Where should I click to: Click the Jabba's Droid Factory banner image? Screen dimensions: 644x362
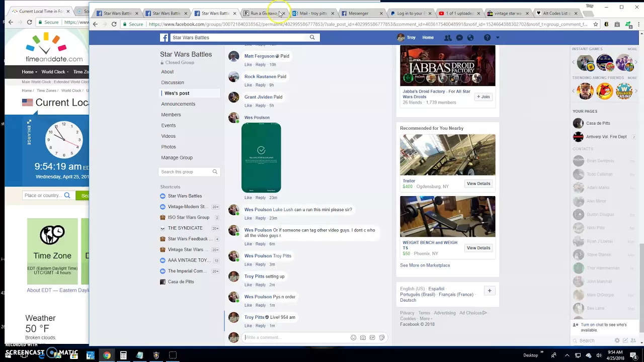pos(448,66)
